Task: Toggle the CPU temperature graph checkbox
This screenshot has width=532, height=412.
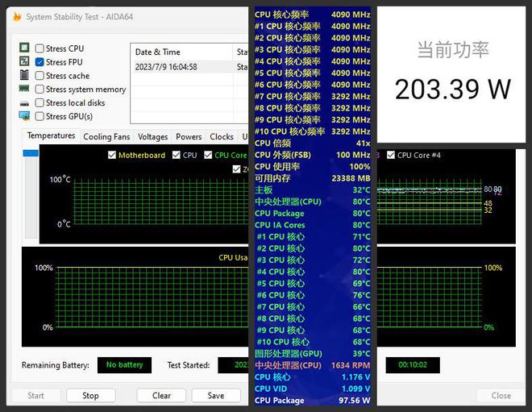Action: click(176, 155)
